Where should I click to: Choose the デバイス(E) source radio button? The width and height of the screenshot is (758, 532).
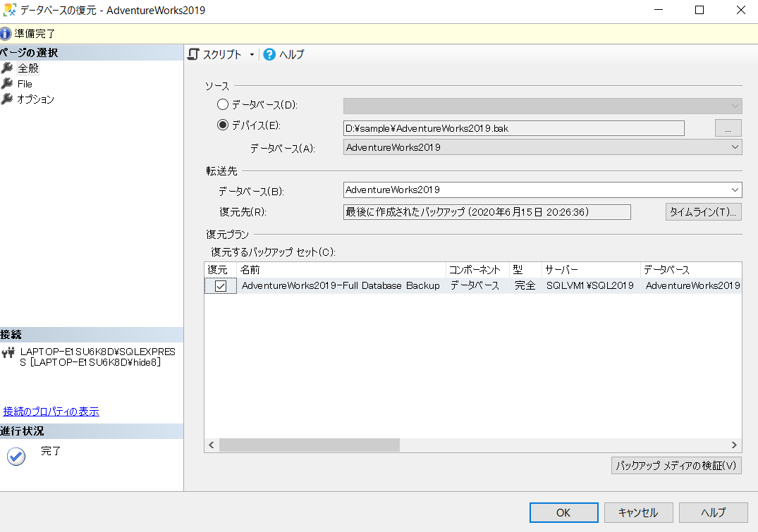[222, 125]
